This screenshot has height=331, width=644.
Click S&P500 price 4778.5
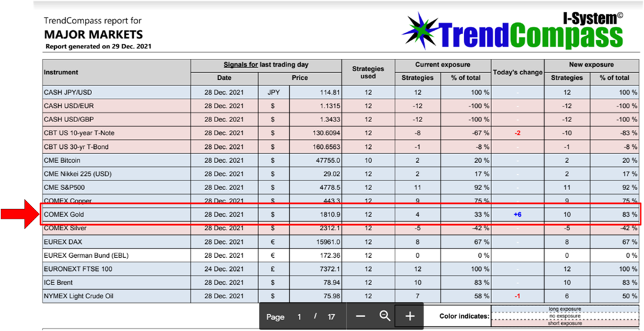click(x=330, y=187)
